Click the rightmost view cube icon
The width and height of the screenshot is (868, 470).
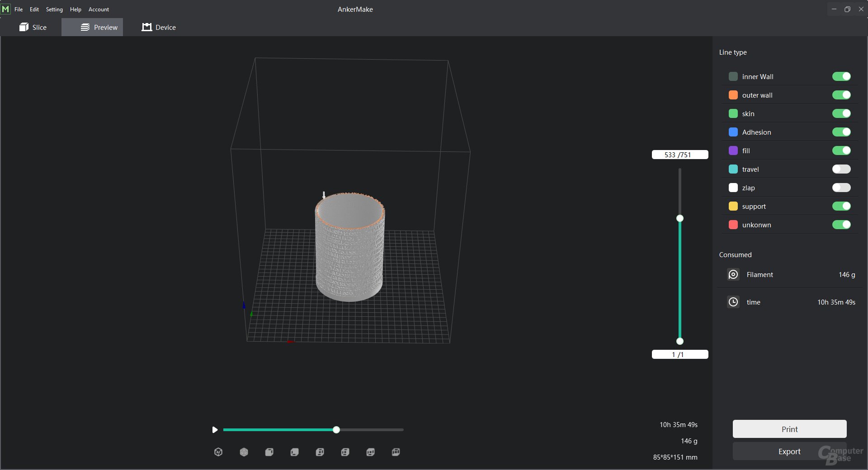(396, 452)
